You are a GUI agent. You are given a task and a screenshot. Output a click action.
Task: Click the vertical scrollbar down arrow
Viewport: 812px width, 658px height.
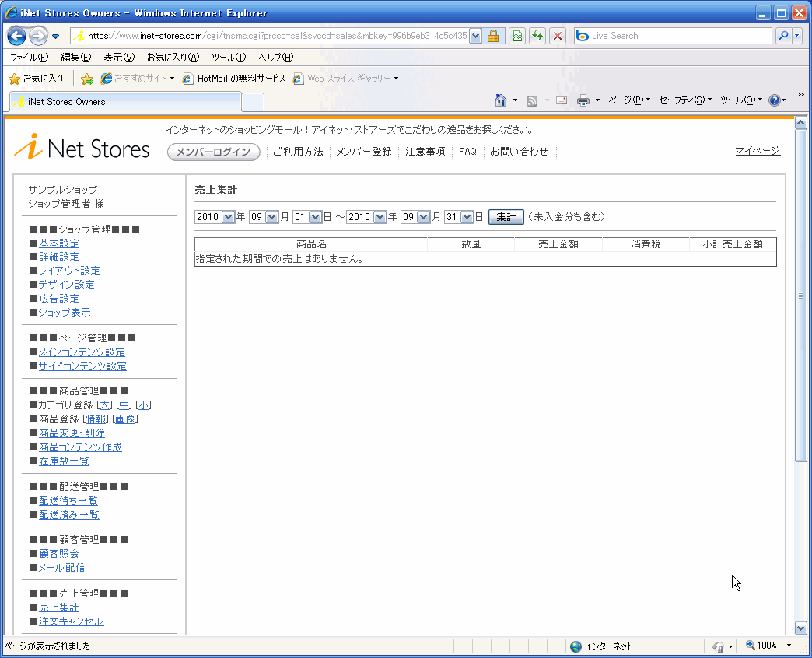[801, 628]
